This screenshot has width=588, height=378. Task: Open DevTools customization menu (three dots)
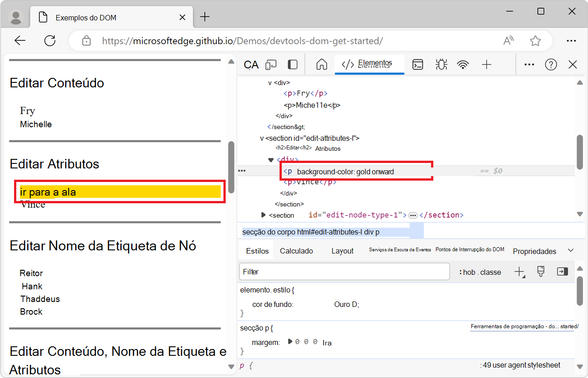[x=529, y=64]
